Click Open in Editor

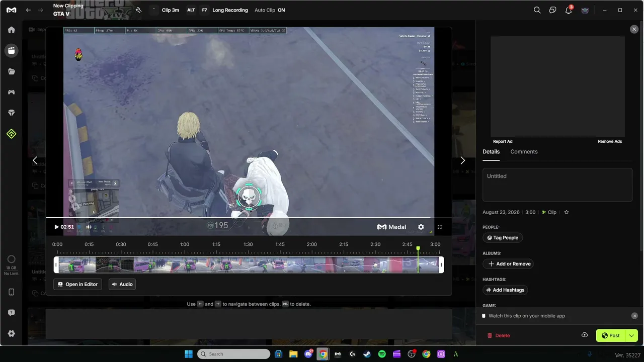pyautogui.click(x=77, y=284)
